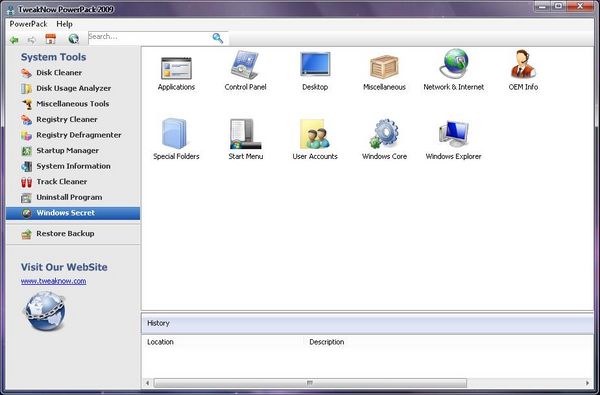Click the right scroll arrow in History
The image size is (600, 395).
coord(587,383)
